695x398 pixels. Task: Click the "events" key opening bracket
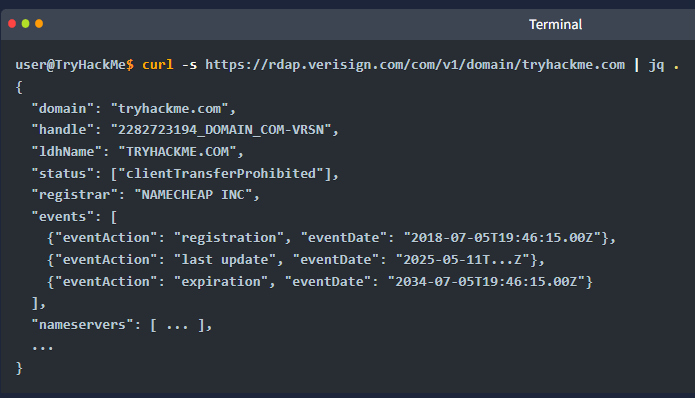[114, 217]
